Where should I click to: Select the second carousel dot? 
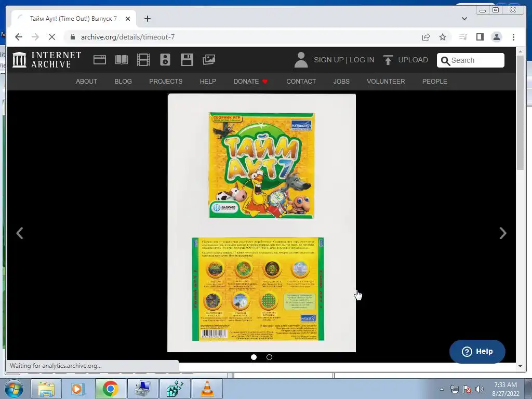[x=270, y=357]
